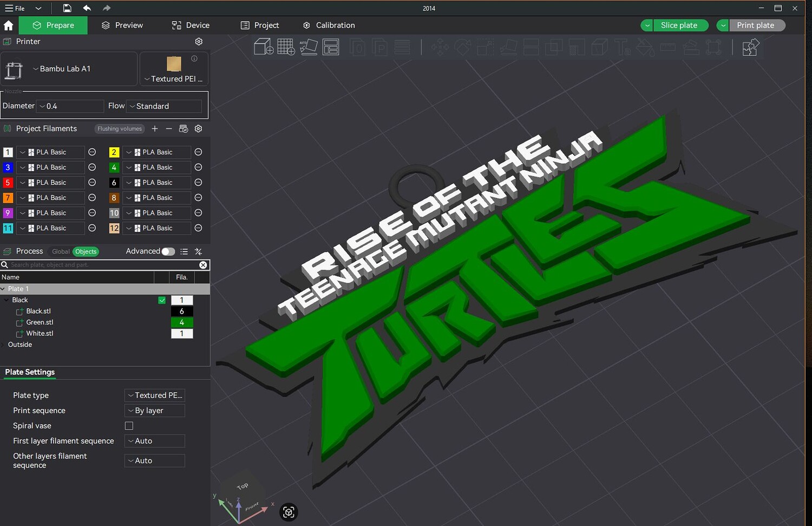Open the Assembly view puzzle icon
The height and width of the screenshot is (526, 812).
tap(750, 47)
